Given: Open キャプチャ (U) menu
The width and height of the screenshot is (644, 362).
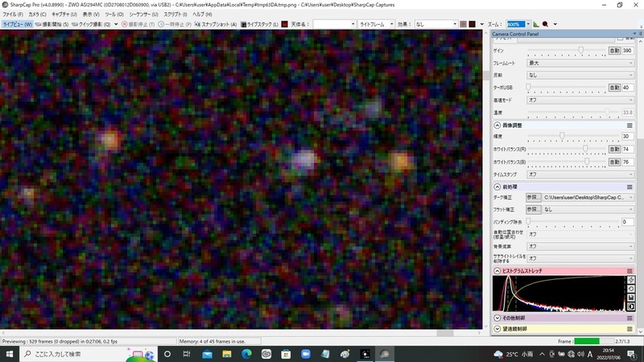Looking at the screenshot, I should 64,14.
